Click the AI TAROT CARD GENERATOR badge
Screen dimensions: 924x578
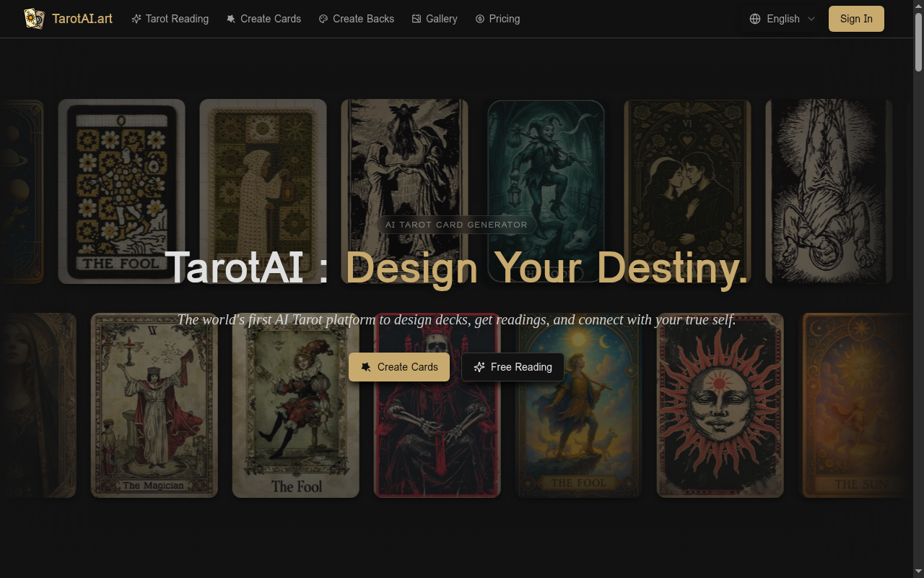pyautogui.click(x=456, y=225)
